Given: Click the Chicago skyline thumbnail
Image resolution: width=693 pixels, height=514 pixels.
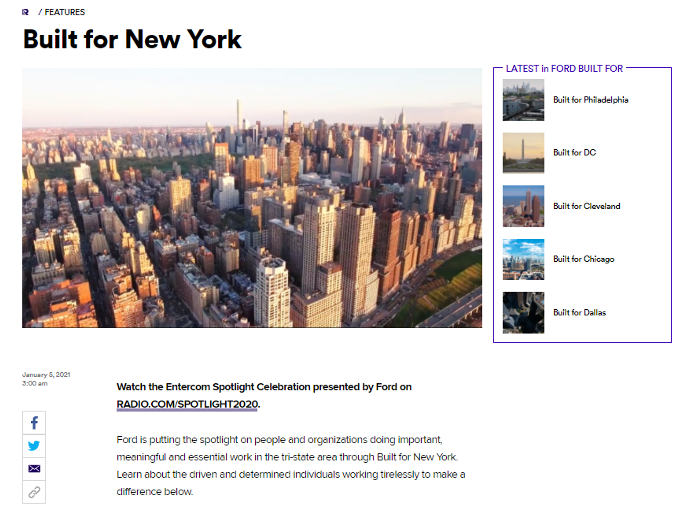Looking at the screenshot, I should [523, 259].
